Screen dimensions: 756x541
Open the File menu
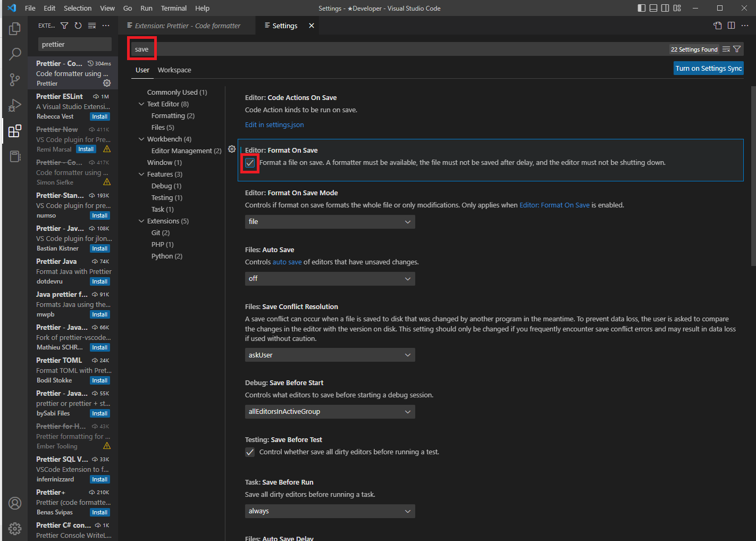click(x=30, y=8)
